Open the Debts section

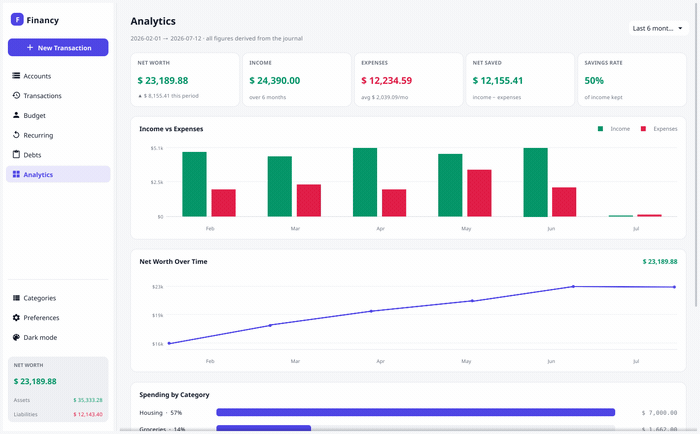coord(58,154)
